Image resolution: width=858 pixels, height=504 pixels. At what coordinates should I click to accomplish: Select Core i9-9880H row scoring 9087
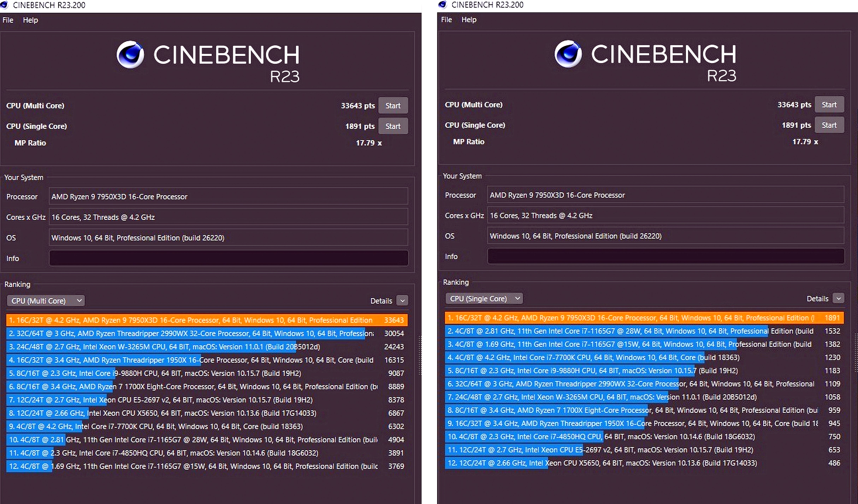coord(207,373)
